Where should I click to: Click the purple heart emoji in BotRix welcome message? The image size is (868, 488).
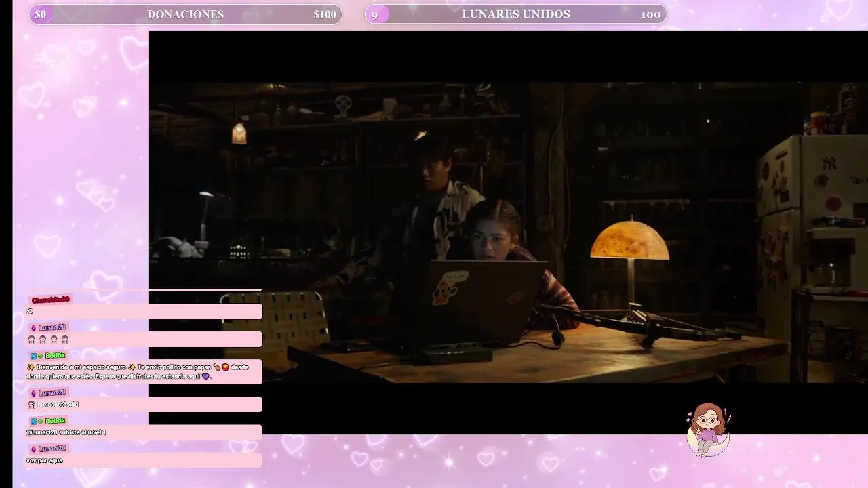[206, 376]
